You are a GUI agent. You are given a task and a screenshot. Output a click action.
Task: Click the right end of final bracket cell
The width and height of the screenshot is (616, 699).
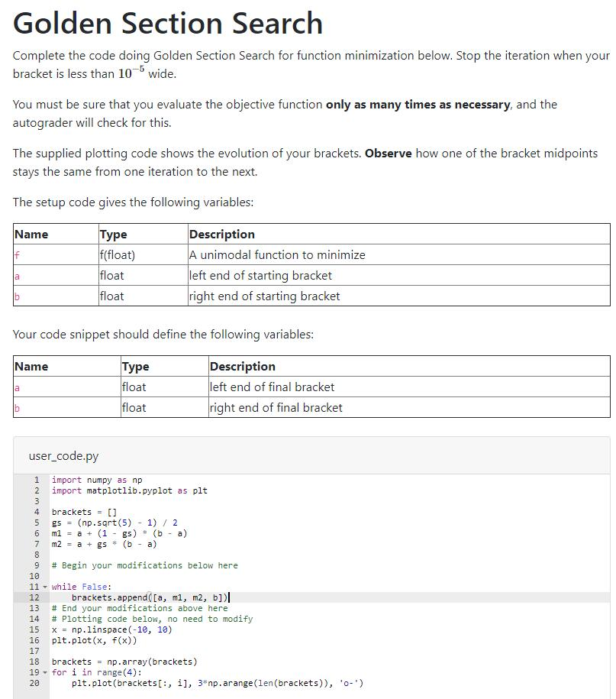275,407
